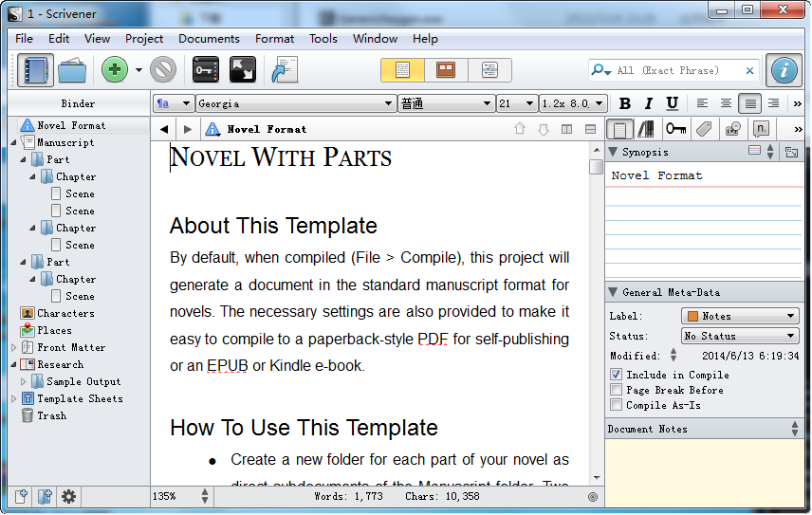The height and width of the screenshot is (515, 812).
Task: Open Keywords panel key icon in toolbar
Action: 205,70
